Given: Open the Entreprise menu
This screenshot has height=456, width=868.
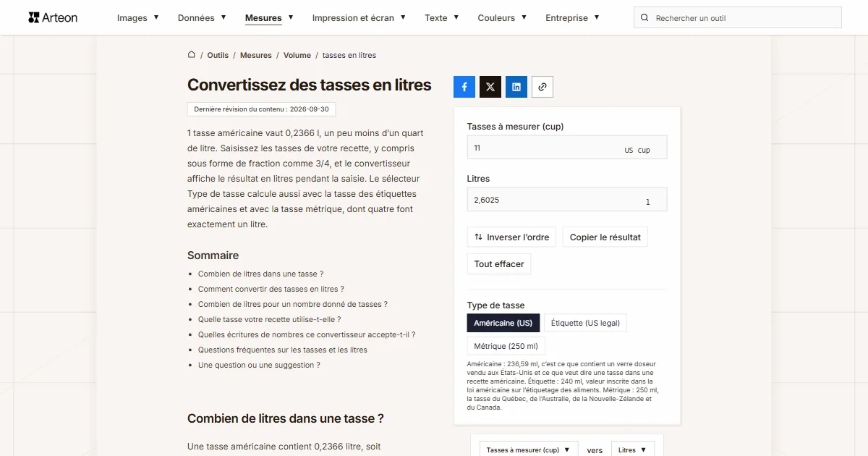Looking at the screenshot, I should (572, 17).
